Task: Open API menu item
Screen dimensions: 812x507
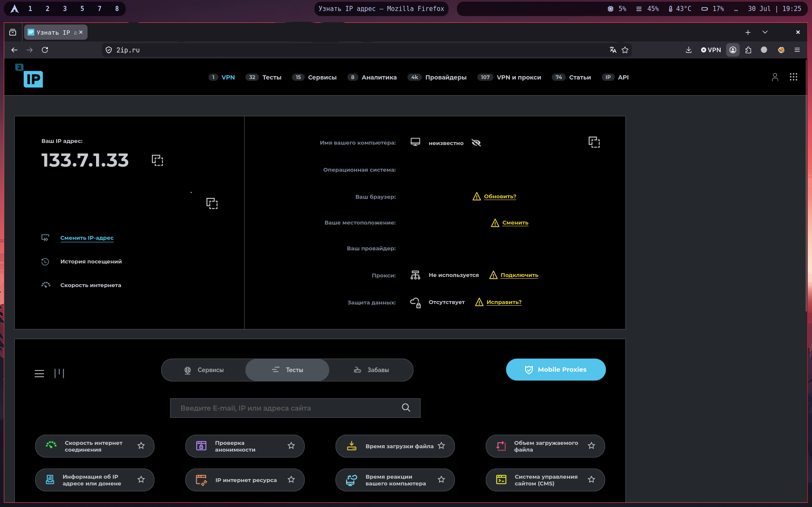Action: click(616, 77)
